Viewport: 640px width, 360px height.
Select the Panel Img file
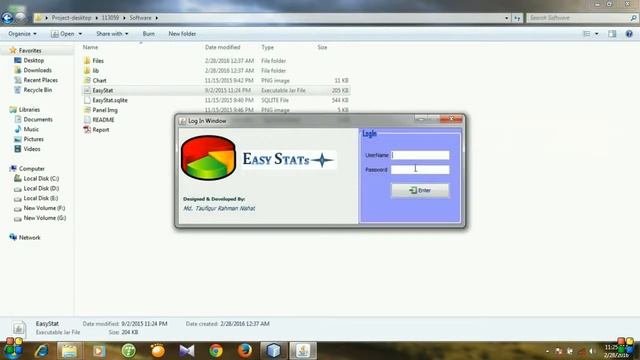click(x=105, y=110)
